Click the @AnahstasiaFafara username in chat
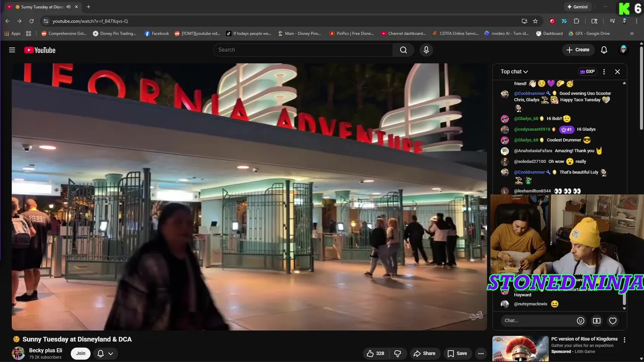The height and width of the screenshot is (362, 644). pyautogui.click(x=533, y=151)
